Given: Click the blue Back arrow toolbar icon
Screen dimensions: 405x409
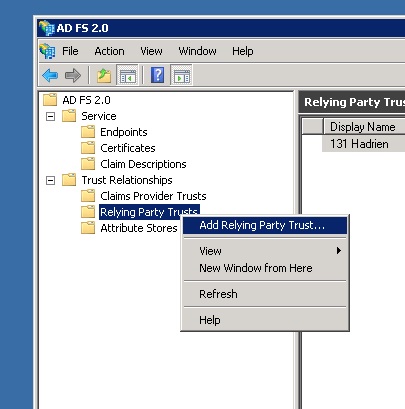Looking at the screenshot, I should coord(50,75).
